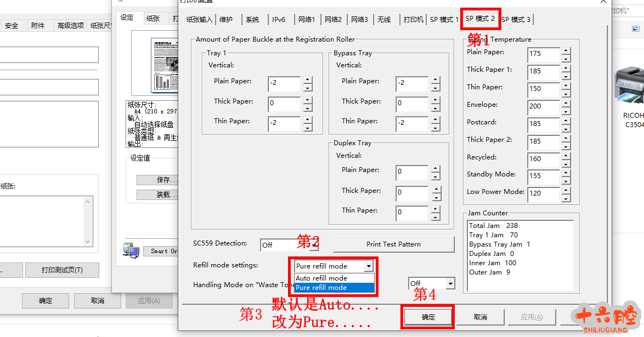Choose Pure refill mode from list

[x=334, y=288]
